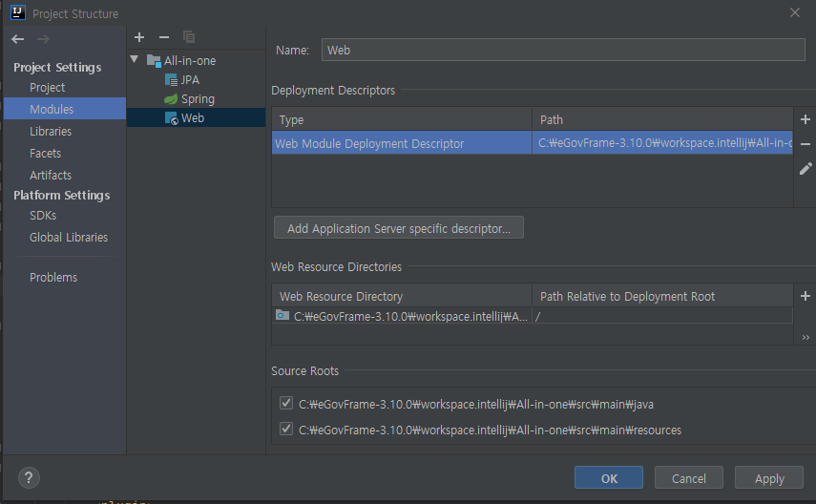
Task: Click the remove module minus icon
Action: 164,37
